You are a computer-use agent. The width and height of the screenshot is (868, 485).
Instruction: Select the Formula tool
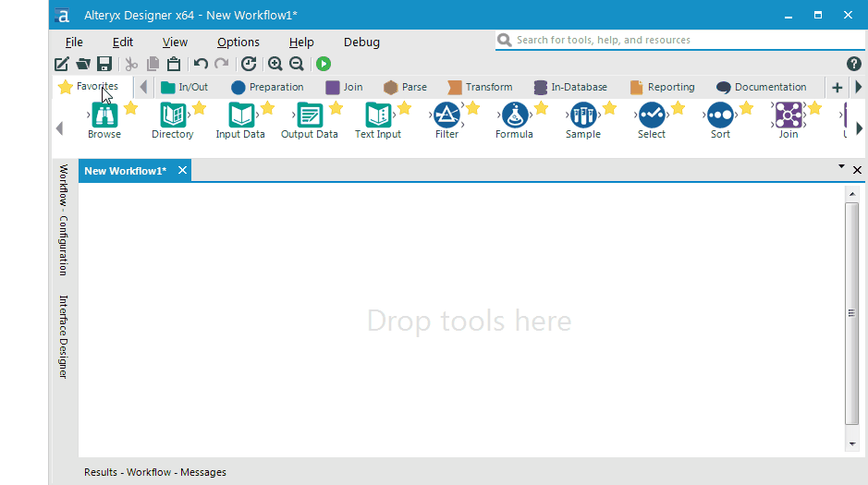[514, 121]
